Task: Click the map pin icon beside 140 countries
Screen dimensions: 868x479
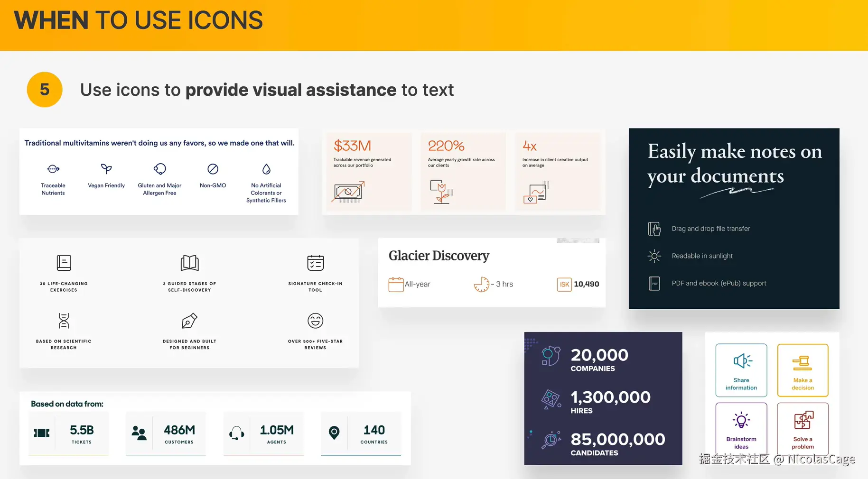Action: [334, 433]
